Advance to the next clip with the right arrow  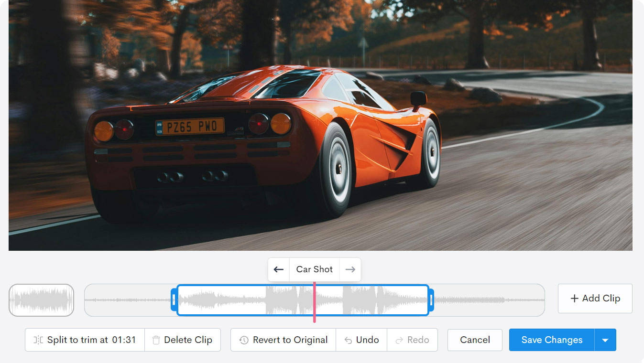[350, 269]
